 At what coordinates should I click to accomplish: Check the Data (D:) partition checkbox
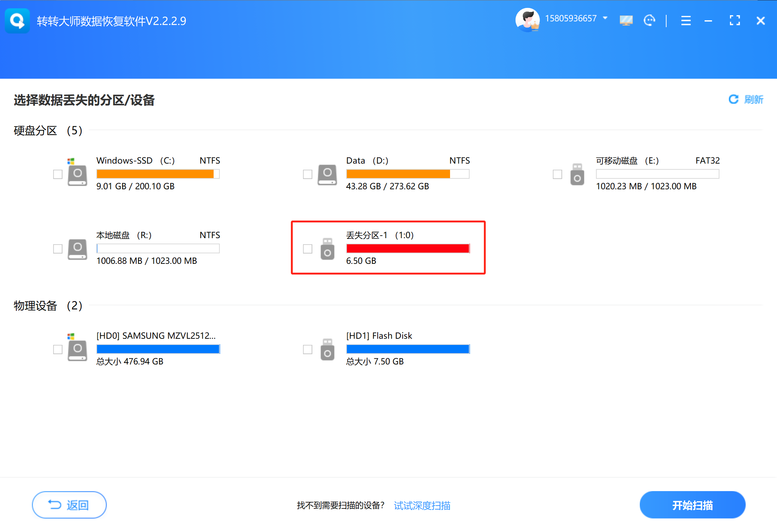307,174
